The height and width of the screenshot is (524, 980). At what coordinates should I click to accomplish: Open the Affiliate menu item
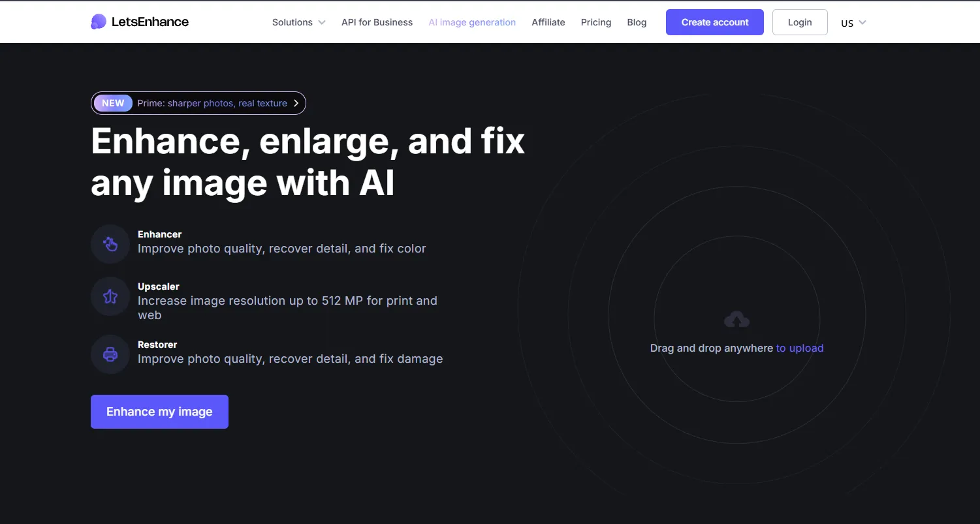548,22
